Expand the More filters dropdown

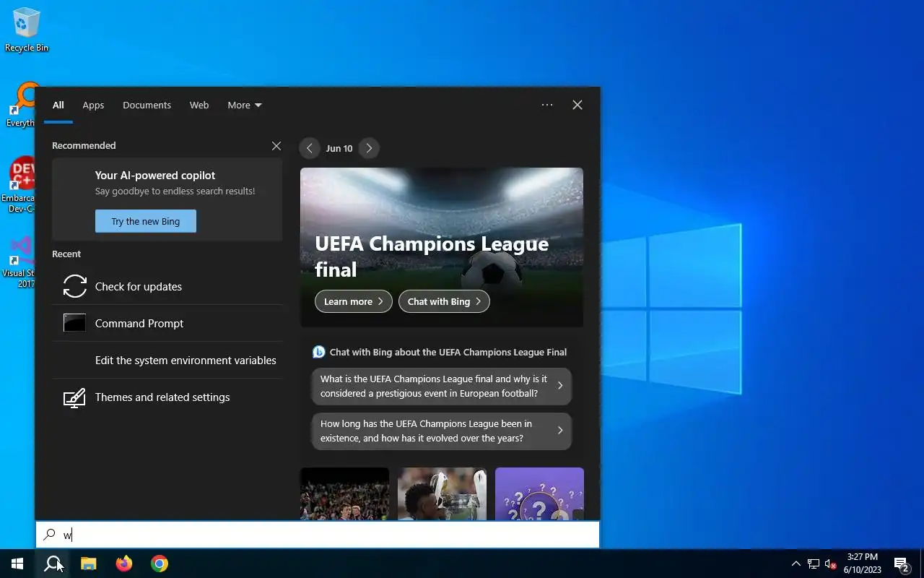[245, 105]
